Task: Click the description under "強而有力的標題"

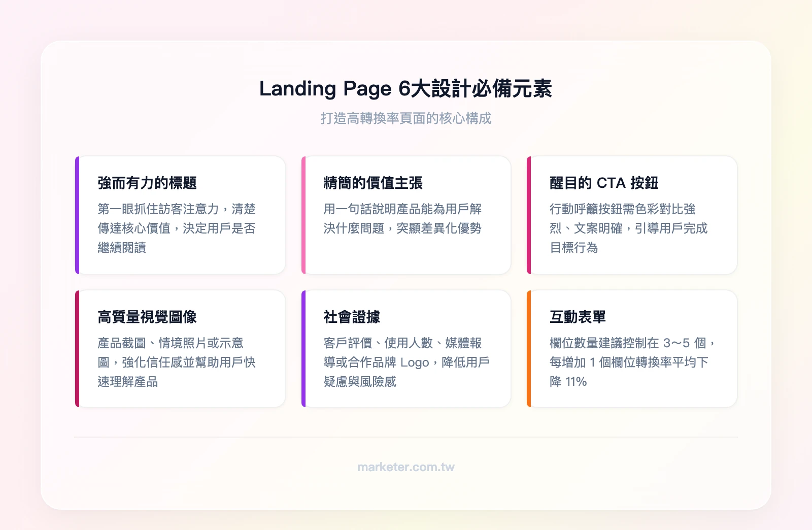Action: (x=177, y=228)
